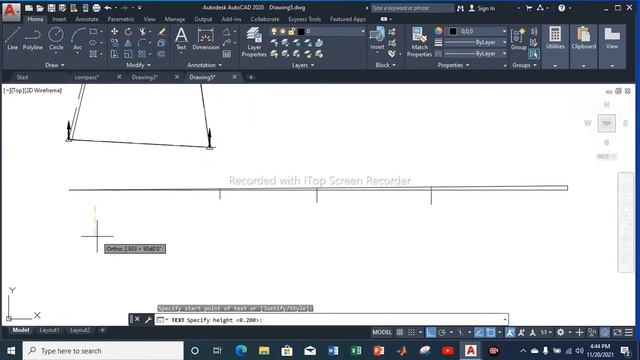Select the Scale tool in Modify panel
640x360 pixels.
[x=128, y=54]
